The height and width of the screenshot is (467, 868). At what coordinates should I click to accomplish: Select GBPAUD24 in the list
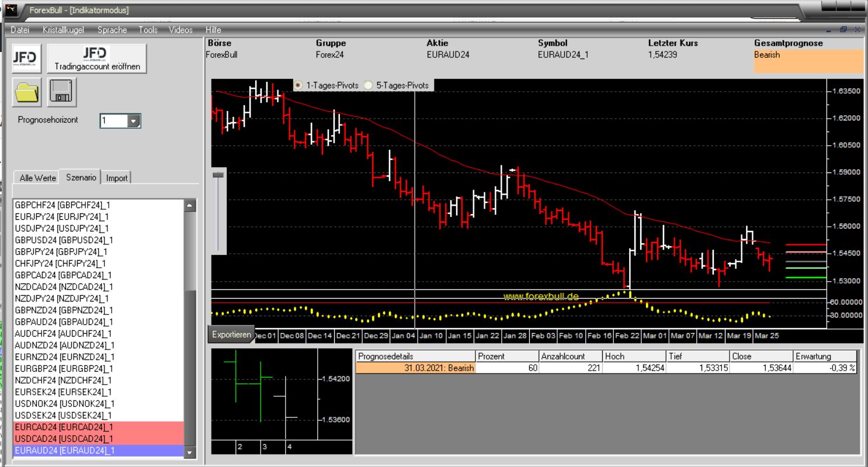coord(98,322)
